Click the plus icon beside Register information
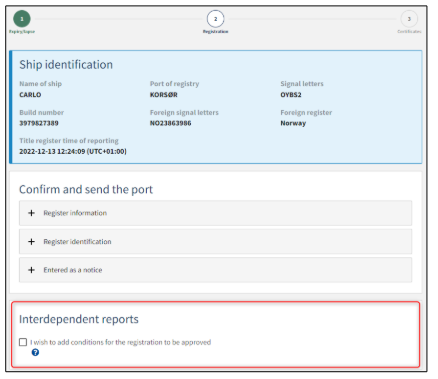The width and height of the screenshot is (438, 379). 31,213
